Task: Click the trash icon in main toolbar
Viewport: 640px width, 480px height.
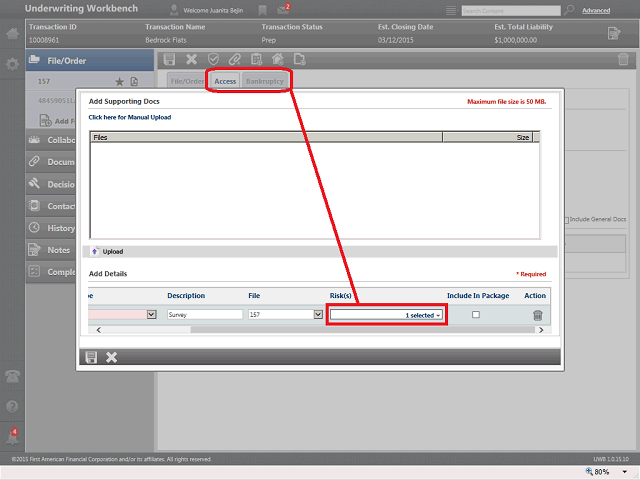Action: [x=623, y=60]
